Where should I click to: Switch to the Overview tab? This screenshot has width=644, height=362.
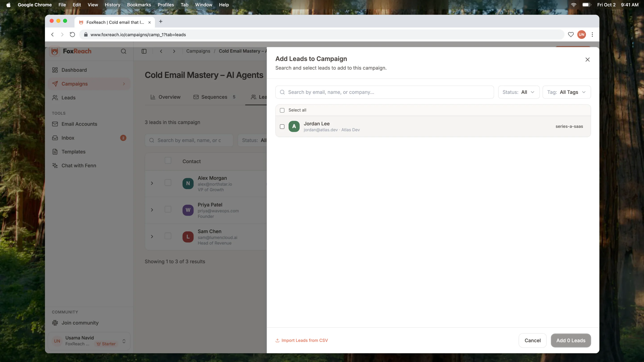pyautogui.click(x=165, y=97)
